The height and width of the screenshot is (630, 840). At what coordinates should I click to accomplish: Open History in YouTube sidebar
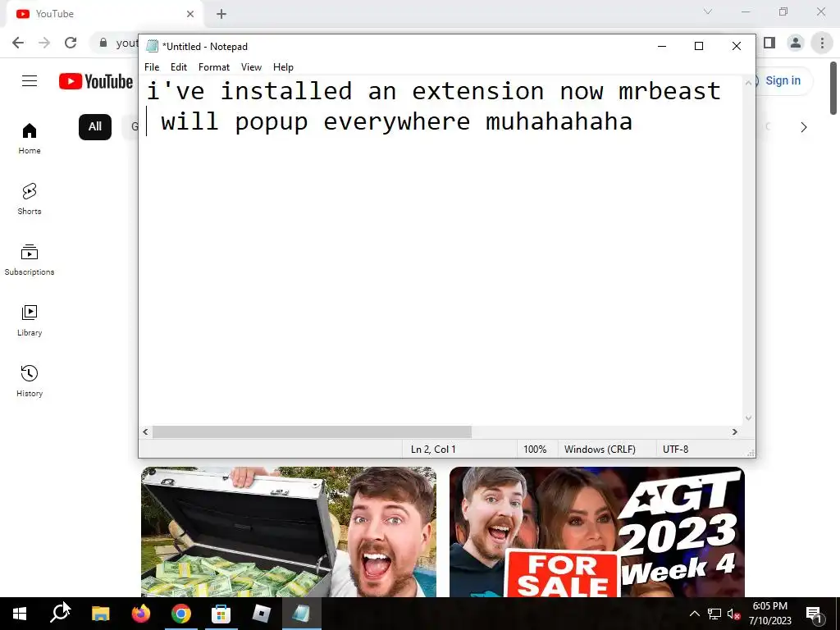tap(30, 381)
